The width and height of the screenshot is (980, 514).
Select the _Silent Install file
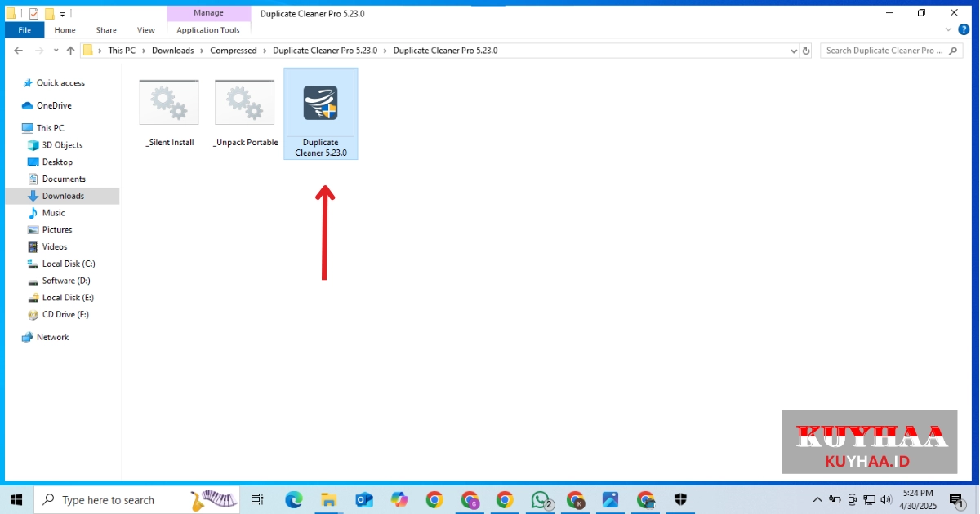tap(169, 113)
